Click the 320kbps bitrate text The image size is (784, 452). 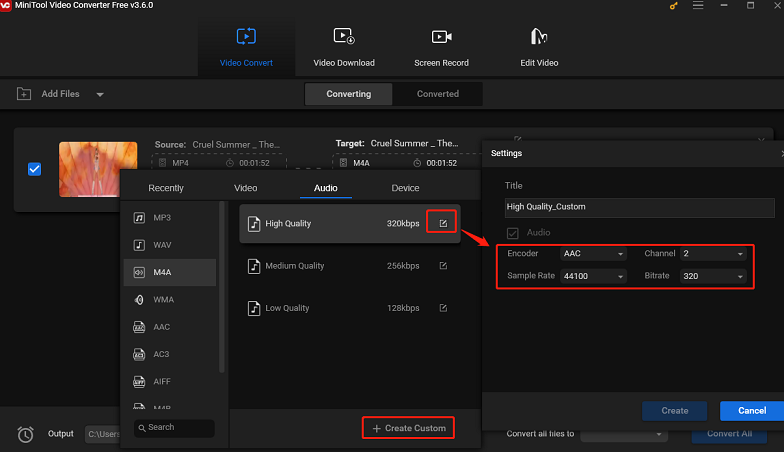(x=403, y=224)
